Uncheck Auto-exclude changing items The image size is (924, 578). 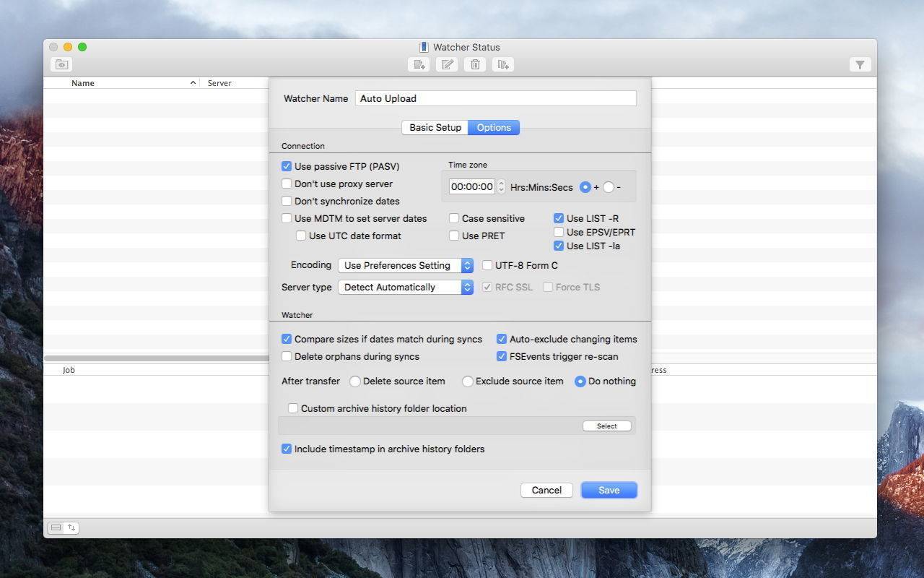pos(502,339)
